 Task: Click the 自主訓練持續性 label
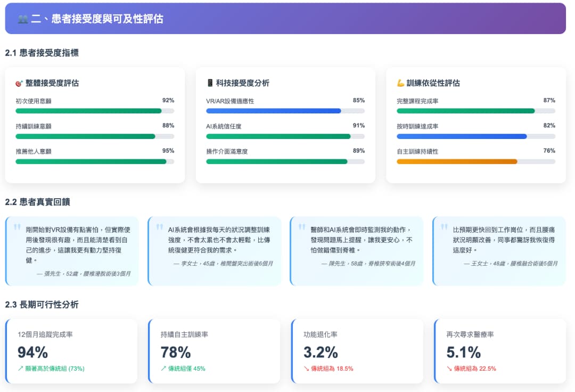(x=417, y=152)
